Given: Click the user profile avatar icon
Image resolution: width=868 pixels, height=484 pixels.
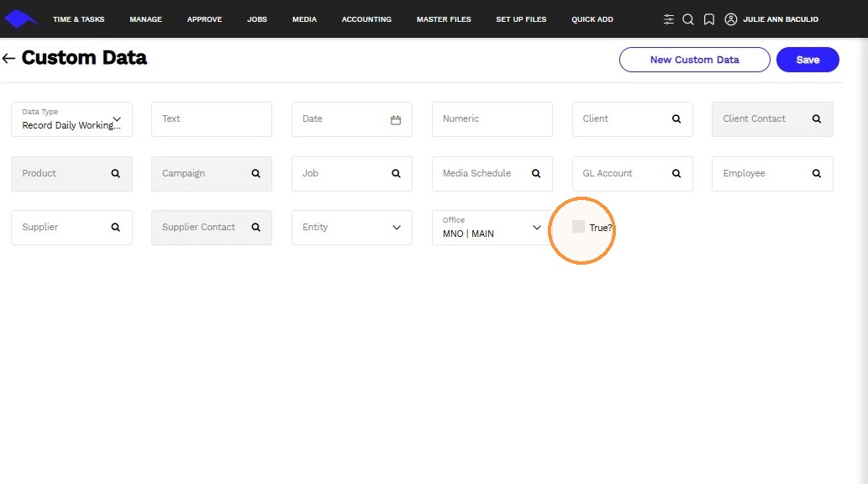Looking at the screenshot, I should pos(731,19).
